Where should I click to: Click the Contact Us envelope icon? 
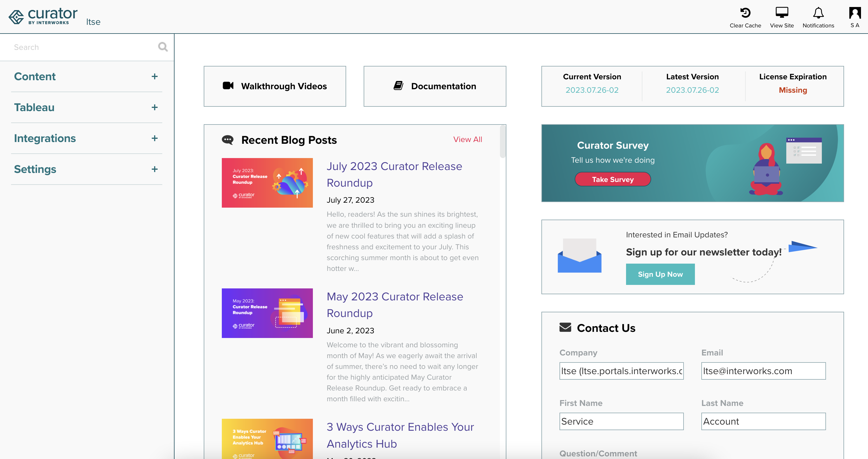(x=565, y=327)
